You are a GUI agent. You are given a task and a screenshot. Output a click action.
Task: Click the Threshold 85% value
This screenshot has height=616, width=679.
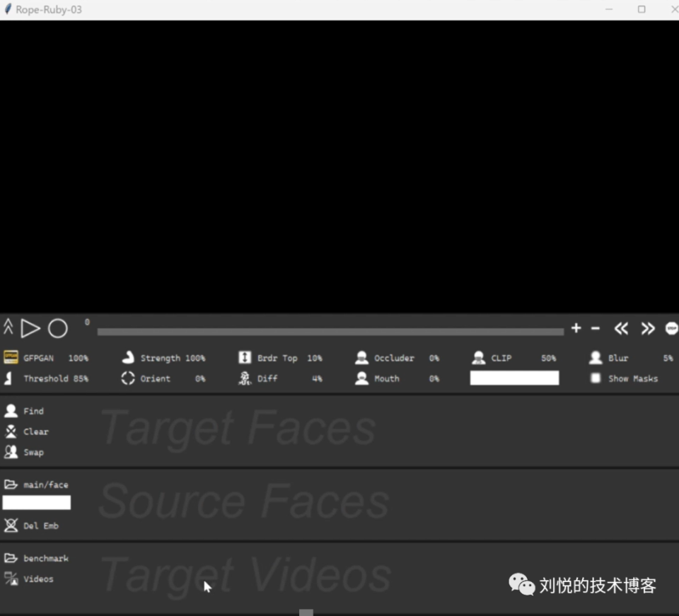click(x=81, y=378)
